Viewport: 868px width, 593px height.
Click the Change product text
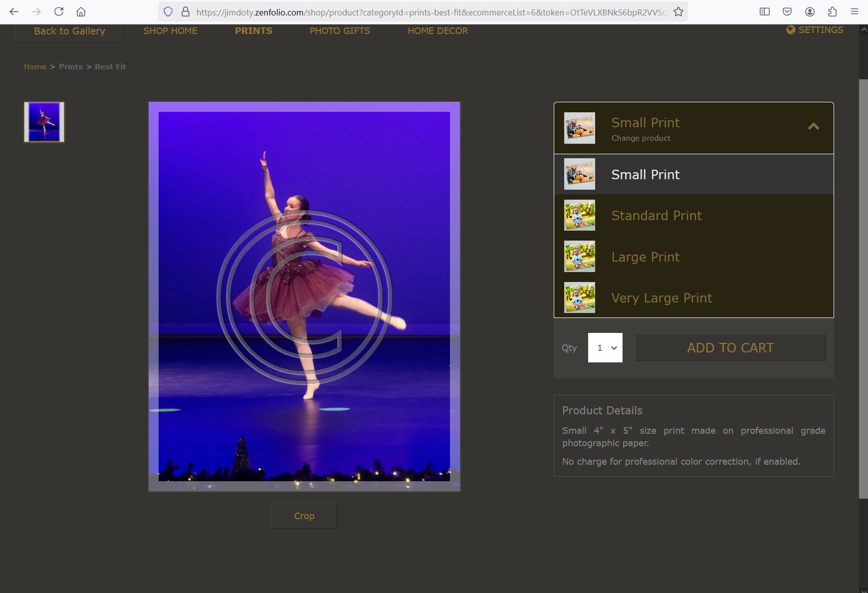tap(641, 138)
